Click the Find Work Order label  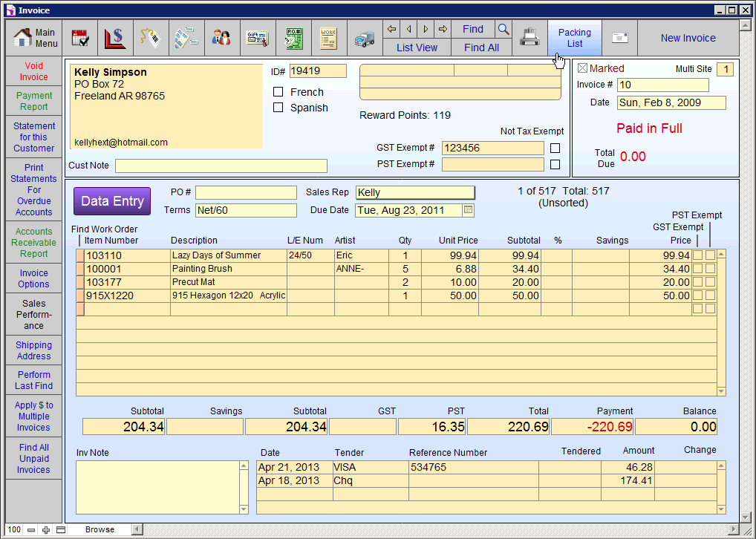click(104, 229)
